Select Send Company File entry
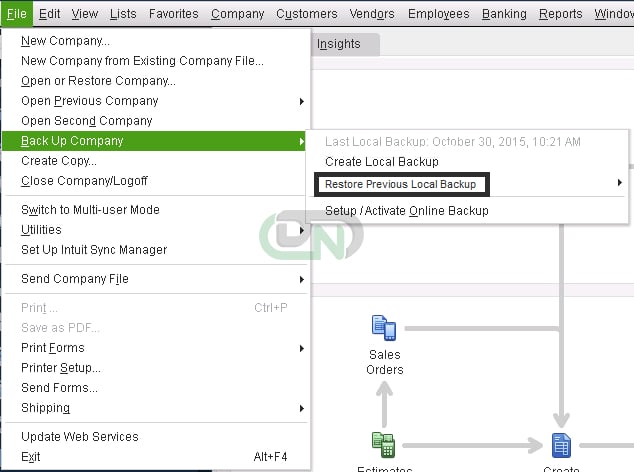The width and height of the screenshot is (634, 472). tap(156, 279)
